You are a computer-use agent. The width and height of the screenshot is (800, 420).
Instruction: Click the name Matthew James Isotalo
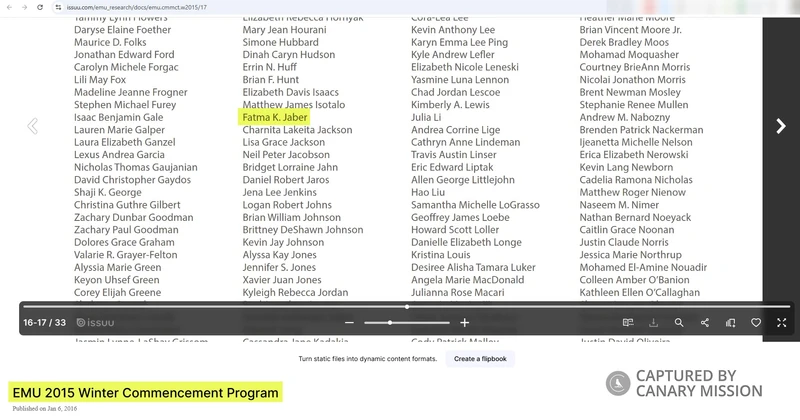[x=293, y=105]
